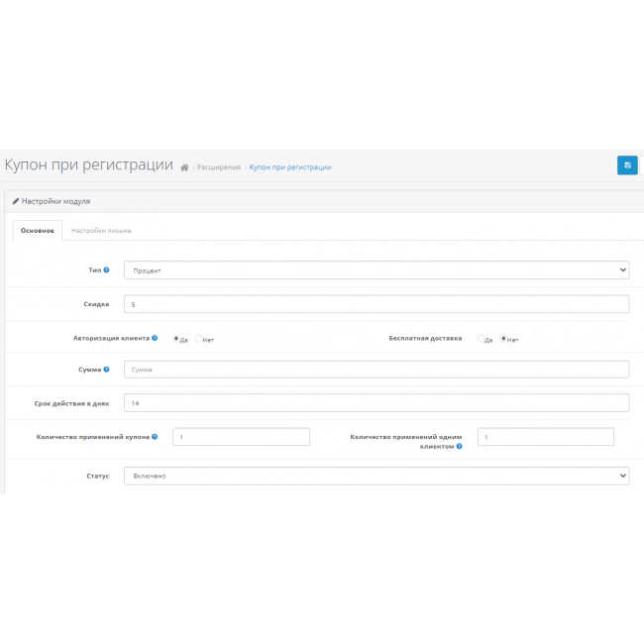Select the Основное tab

37,230
